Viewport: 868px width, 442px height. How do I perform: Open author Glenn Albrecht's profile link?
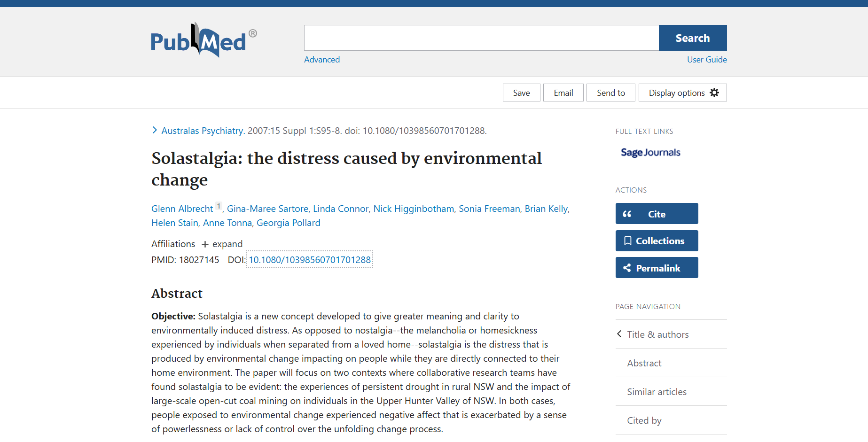click(182, 208)
